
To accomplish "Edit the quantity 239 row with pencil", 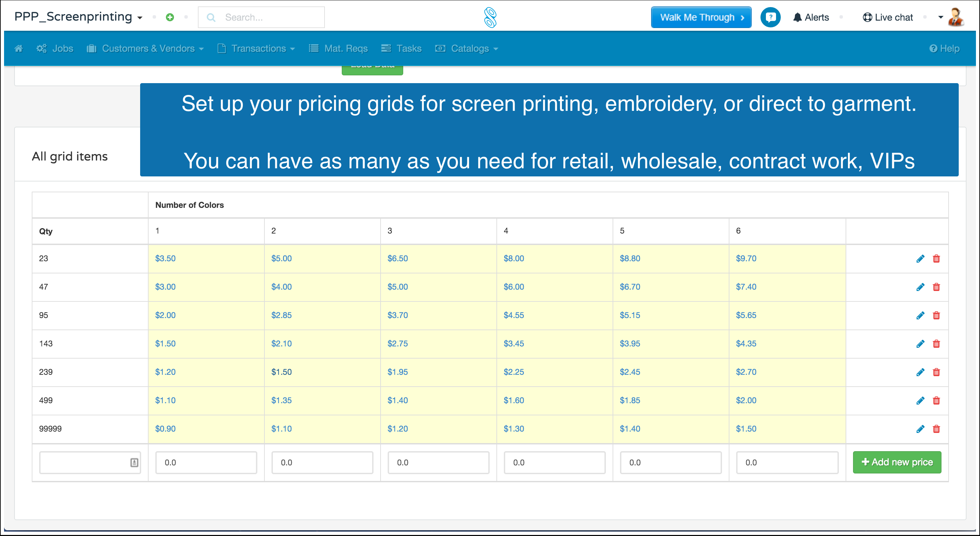I will click(x=920, y=372).
